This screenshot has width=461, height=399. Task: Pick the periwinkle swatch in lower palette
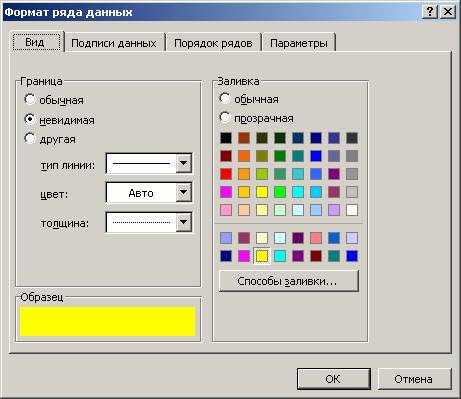[x=226, y=238]
